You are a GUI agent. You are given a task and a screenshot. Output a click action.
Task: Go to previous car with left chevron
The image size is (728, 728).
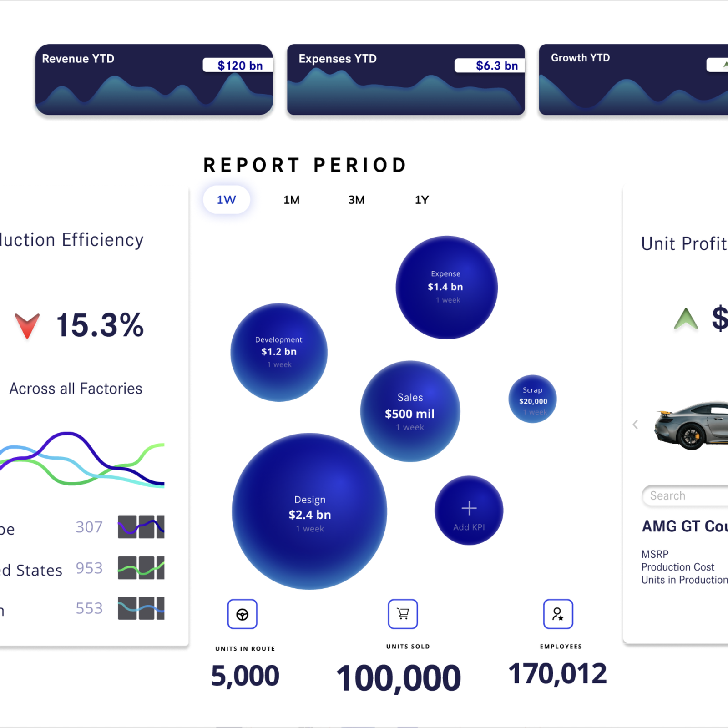point(635,425)
